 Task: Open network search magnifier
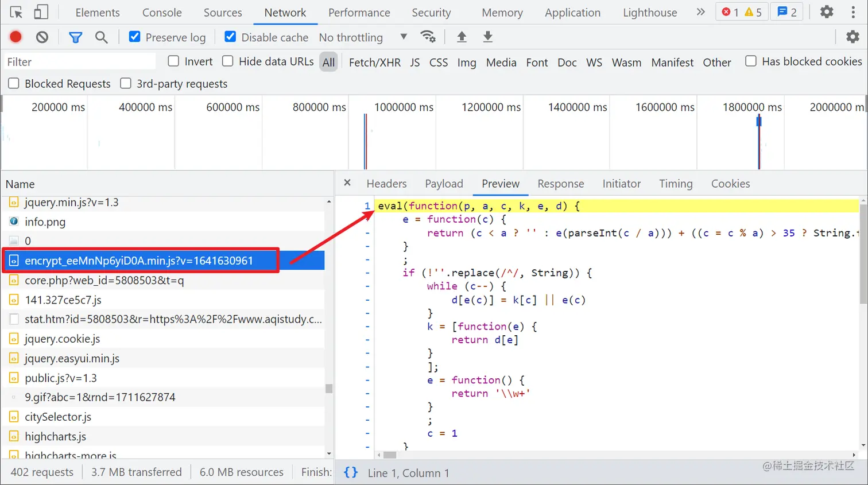[x=102, y=37]
